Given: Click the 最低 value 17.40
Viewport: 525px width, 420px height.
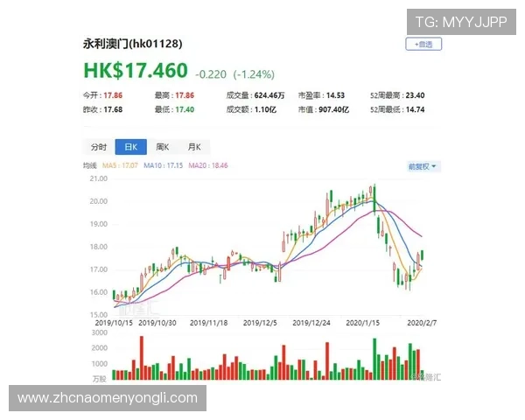Looking at the screenshot, I should [x=185, y=109].
